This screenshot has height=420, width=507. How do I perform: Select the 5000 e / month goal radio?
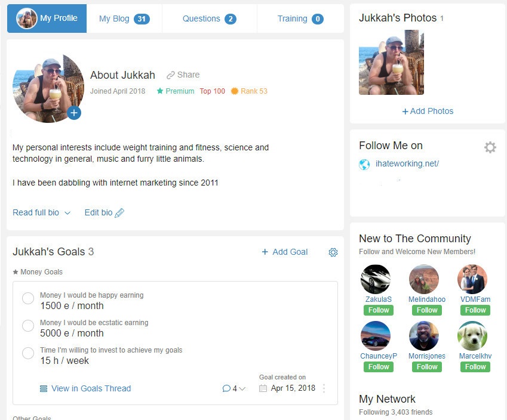pyautogui.click(x=28, y=325)
